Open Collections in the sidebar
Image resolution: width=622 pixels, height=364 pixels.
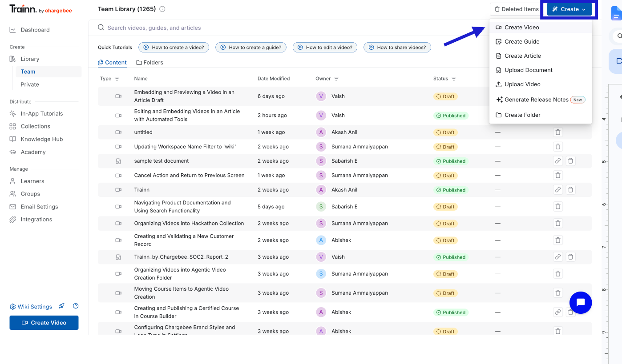(36, 126)
